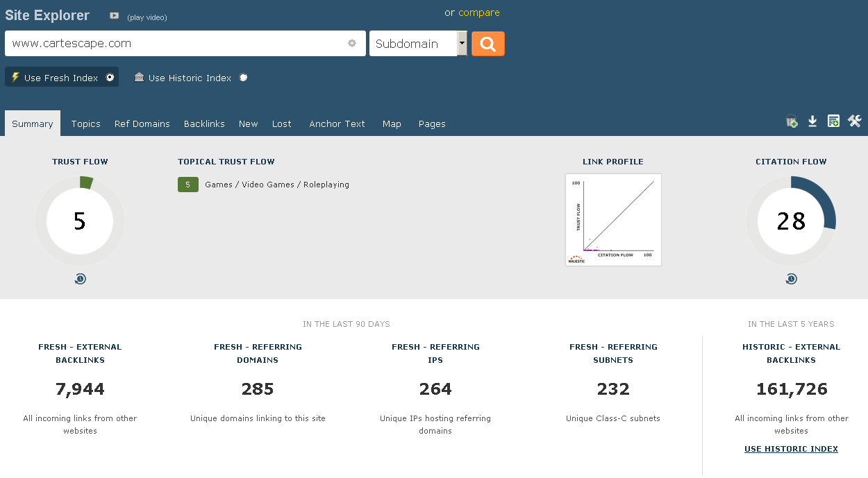
Task: Click history icon under Trust Flow
Action: point(80,279)
